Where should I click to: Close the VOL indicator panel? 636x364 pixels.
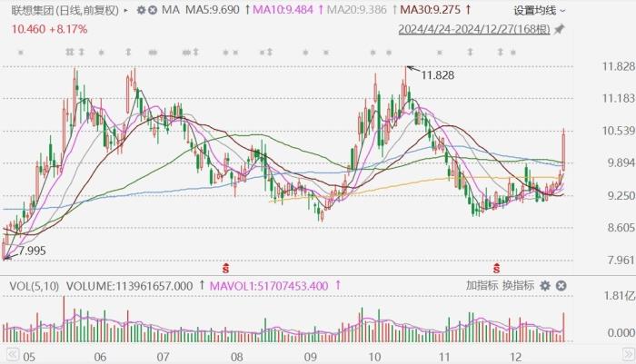pyautogui.click(x=561, y=286)
